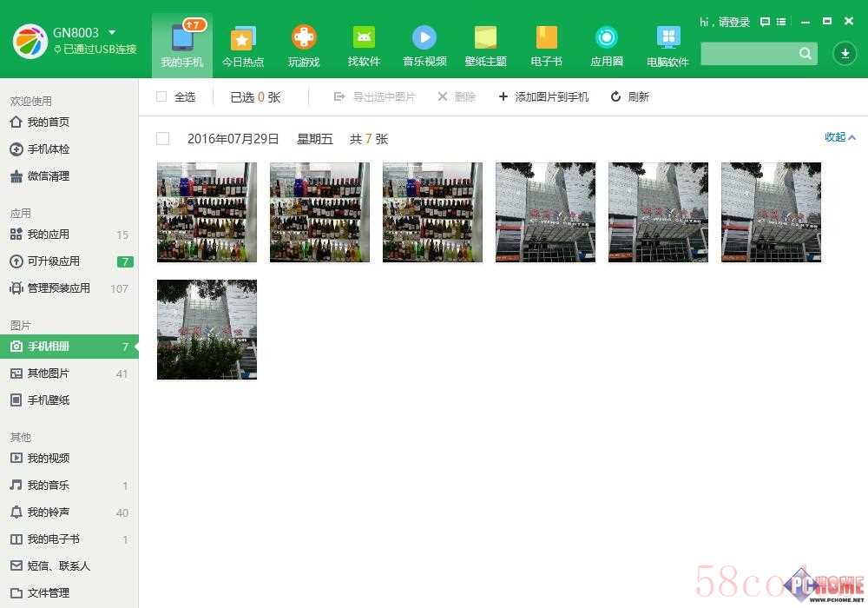Open 手机壁纸 in sidebar
Viewport: 868px width, 608px height.
pyautogui.click(x=69, y=400)
